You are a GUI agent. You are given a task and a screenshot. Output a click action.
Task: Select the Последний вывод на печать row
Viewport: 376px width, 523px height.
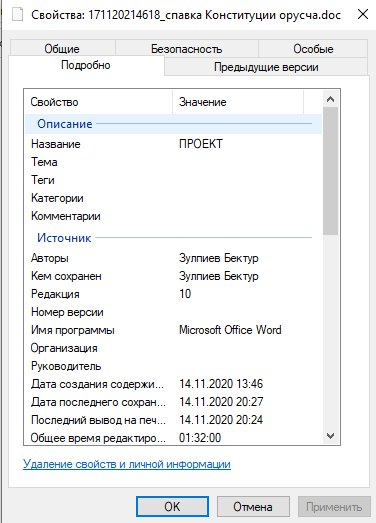[x=173, y=420]
